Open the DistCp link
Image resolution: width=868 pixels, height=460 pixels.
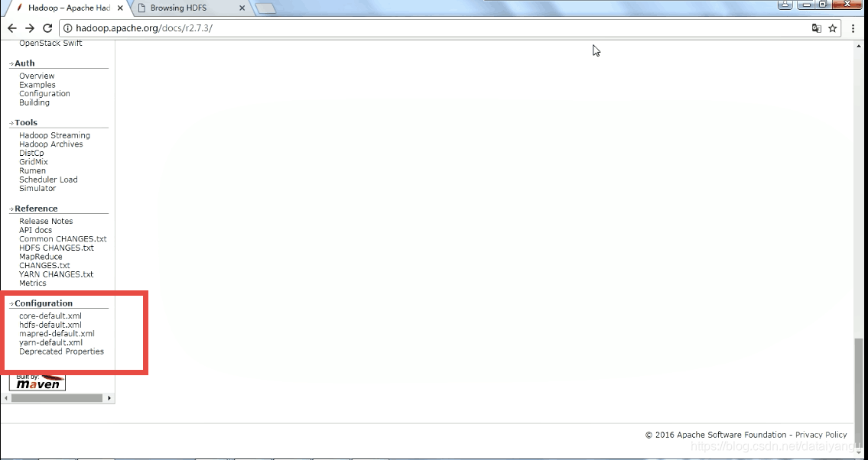31,153
